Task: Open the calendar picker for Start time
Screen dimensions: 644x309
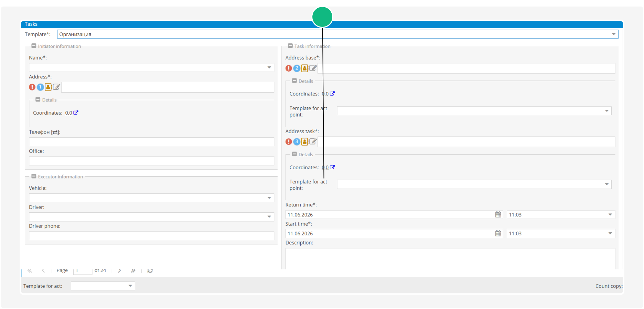Action: click(x=498, y=233)
